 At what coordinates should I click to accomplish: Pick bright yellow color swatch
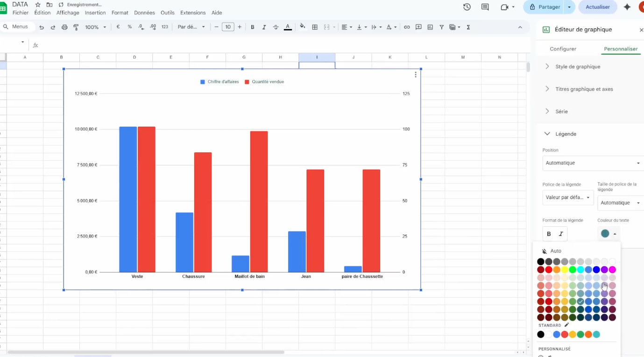565,270
